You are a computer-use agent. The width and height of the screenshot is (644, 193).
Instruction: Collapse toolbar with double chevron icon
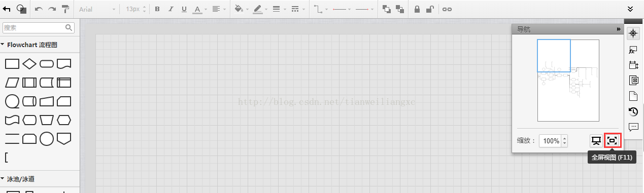pos(630,9)
